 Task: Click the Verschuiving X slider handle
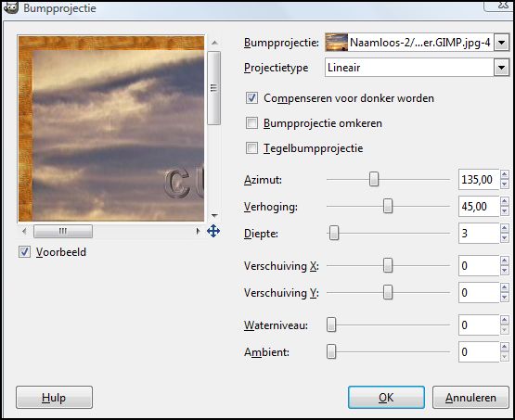point(388,265)
